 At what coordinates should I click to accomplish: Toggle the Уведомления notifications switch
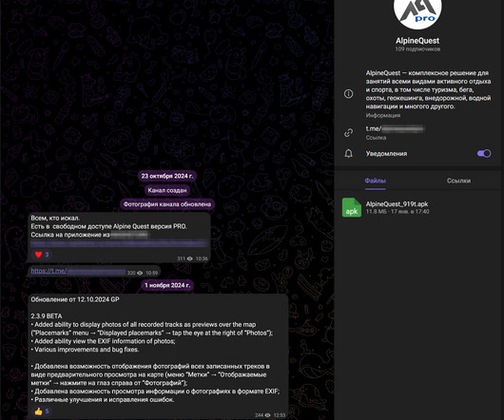484,154
